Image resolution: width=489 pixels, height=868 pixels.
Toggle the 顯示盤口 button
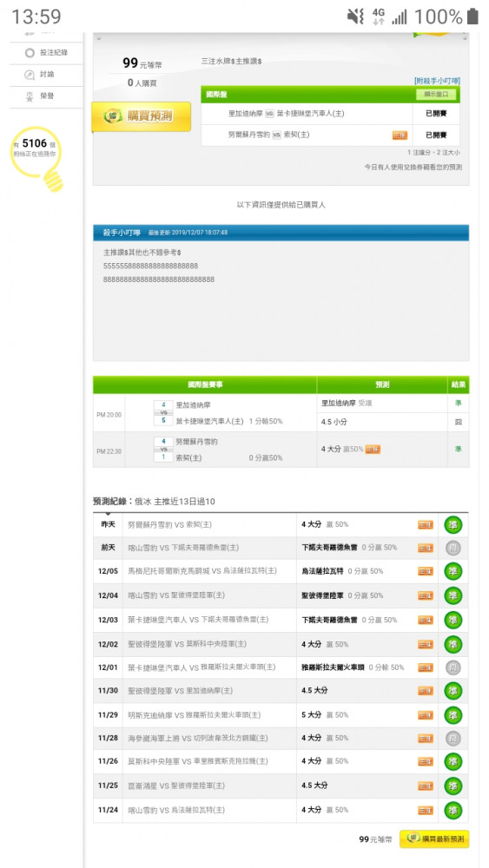point(437,95)
